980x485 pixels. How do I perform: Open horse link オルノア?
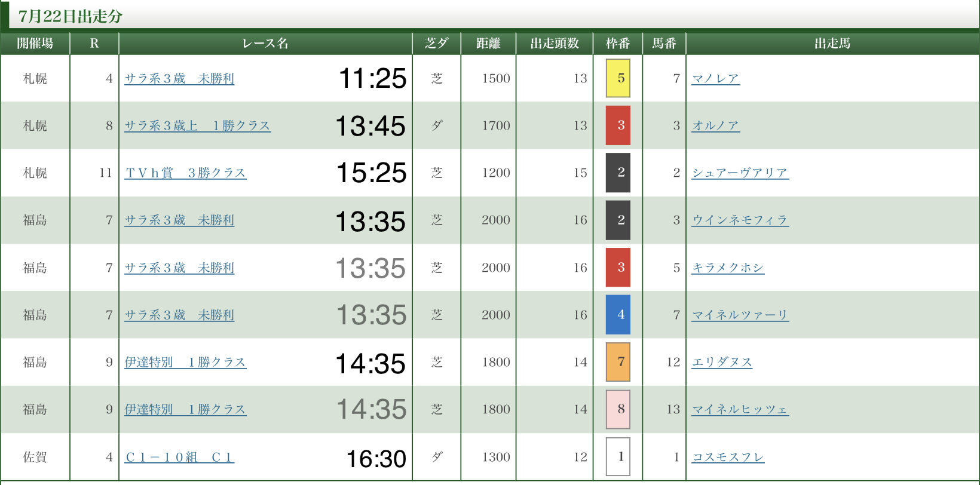(715, 125)
